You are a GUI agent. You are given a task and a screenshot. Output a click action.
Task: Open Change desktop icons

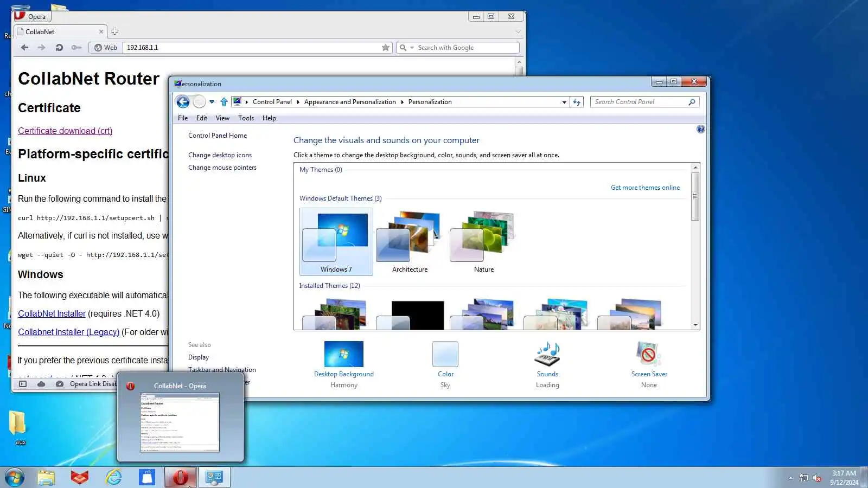coord(220,155)
